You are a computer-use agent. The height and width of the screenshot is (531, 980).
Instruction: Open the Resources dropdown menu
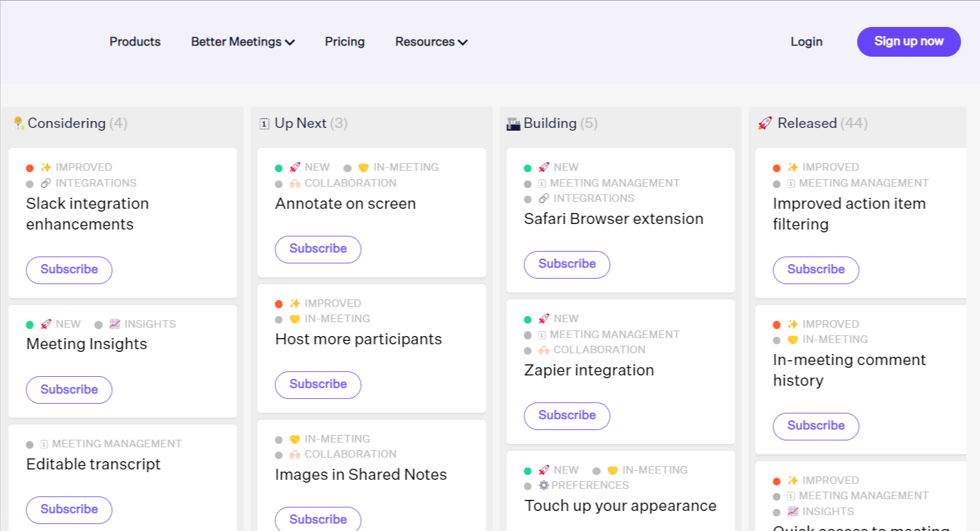tap(431, 41)
